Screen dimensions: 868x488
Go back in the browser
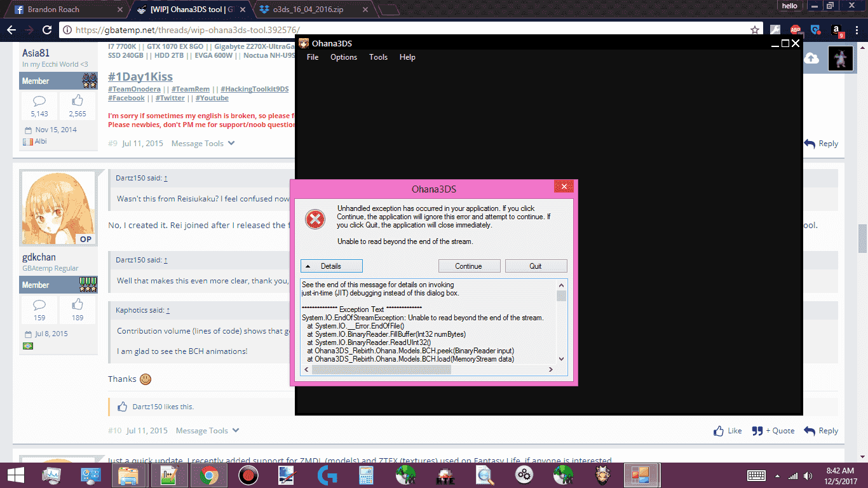(11, 30)
